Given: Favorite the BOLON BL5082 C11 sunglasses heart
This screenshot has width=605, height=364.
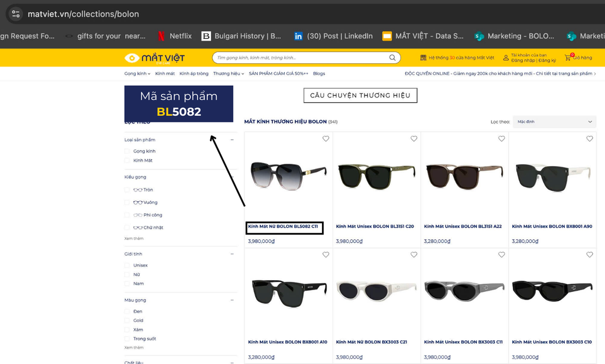Looking at the screenshot, I should [326, 139].
